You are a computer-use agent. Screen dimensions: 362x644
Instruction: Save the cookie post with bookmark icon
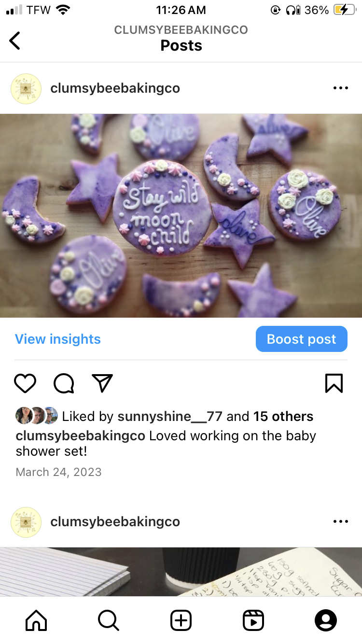[334, 383]
